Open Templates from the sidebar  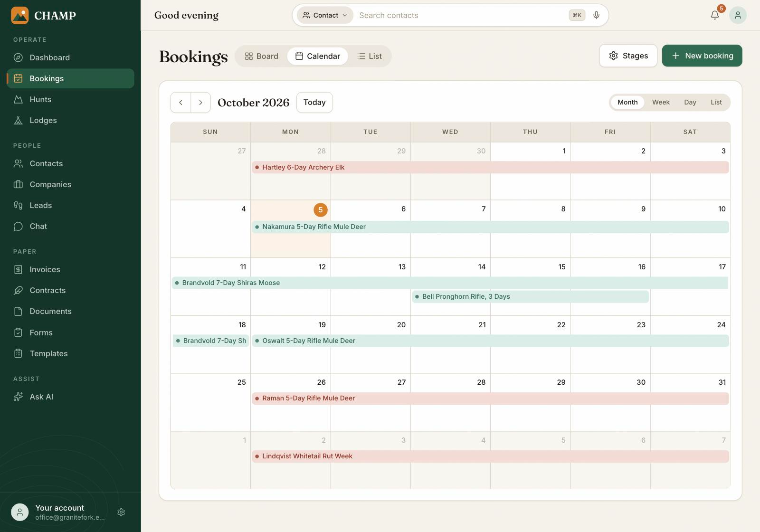[70, 353]
